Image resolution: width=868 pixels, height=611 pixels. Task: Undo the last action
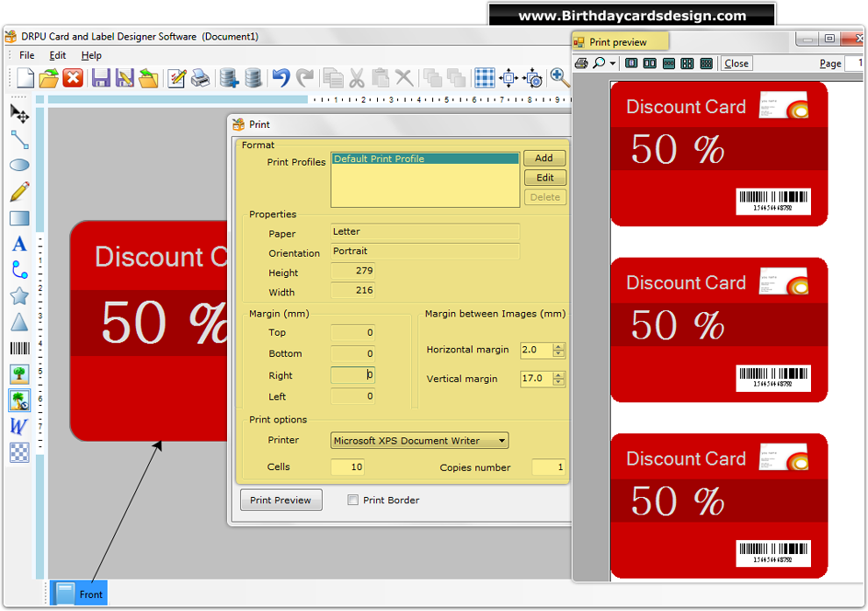pyautogui.click(x=281, y=78)
